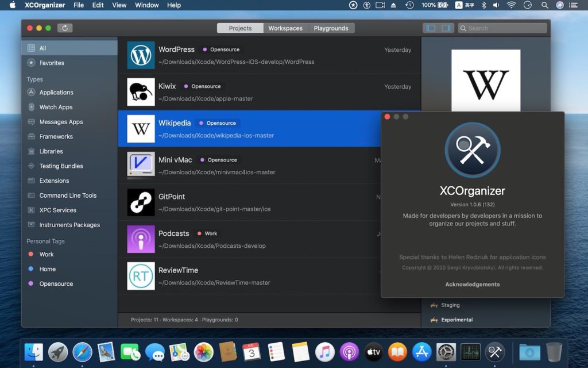This screenshot has height=368, width=588.
Task: Select the Command Line Tools filter
Action: click(68, 195)
